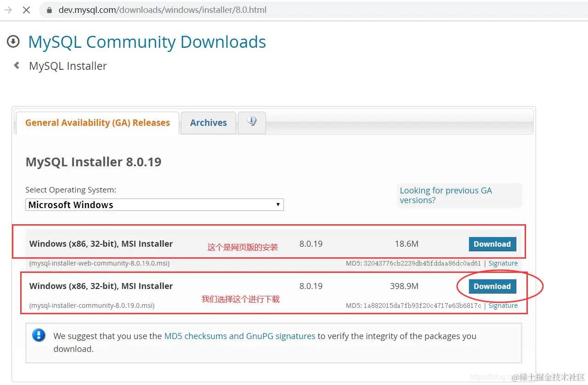
Task: Click the 18.6M file size text
Action: pos(407,244)
